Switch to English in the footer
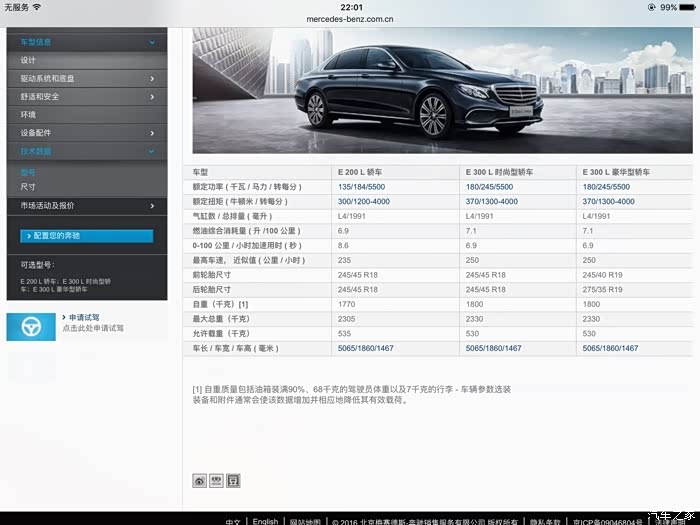Screen dimensions: 700x525 coord(265,521)
